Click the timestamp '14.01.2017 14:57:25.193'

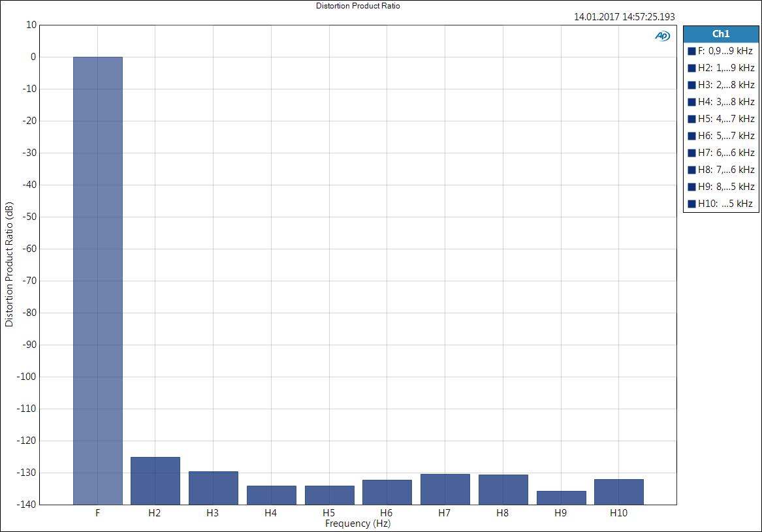(624, 17)
